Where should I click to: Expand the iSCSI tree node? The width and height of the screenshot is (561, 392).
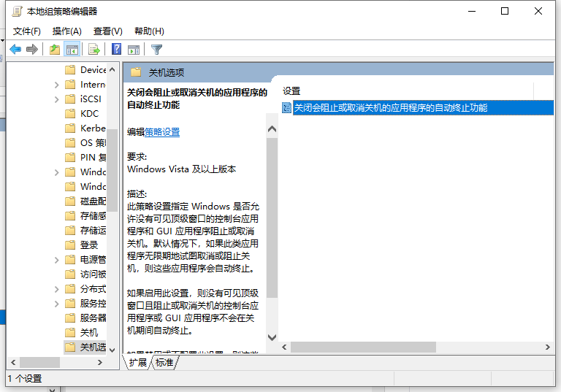tap(56, 99)
